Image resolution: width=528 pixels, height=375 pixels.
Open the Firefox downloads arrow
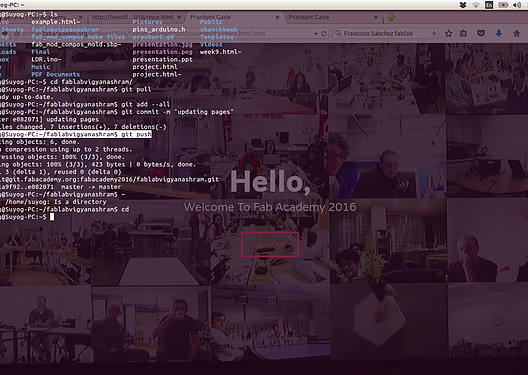(499, 33)
